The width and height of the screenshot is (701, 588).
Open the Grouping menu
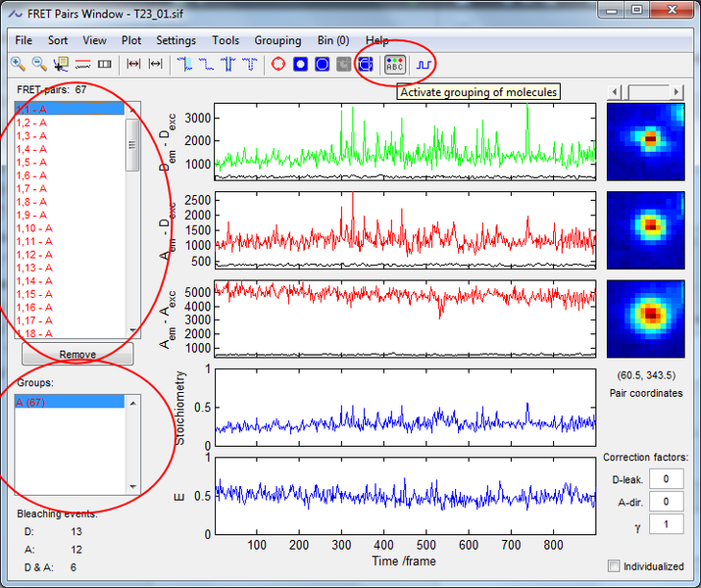coord(277,40)
